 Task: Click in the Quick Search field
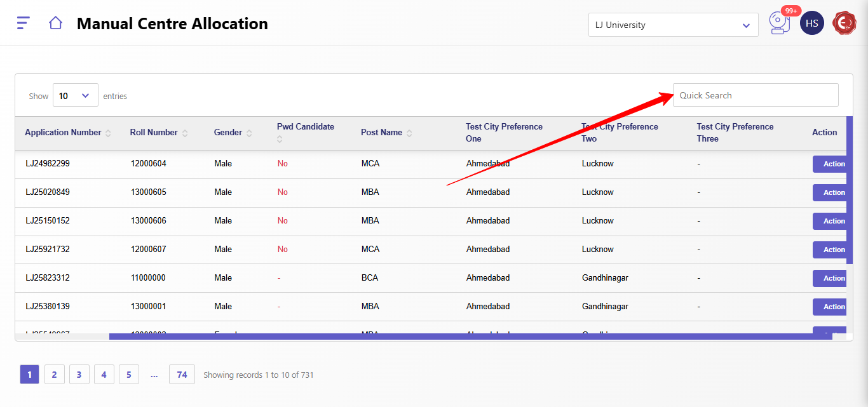(x=755, y=95)
